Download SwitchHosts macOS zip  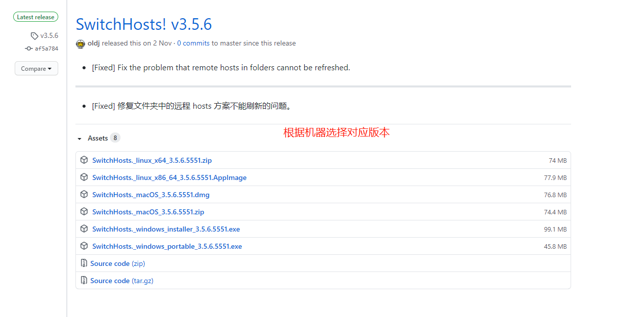tap(148, 212)
